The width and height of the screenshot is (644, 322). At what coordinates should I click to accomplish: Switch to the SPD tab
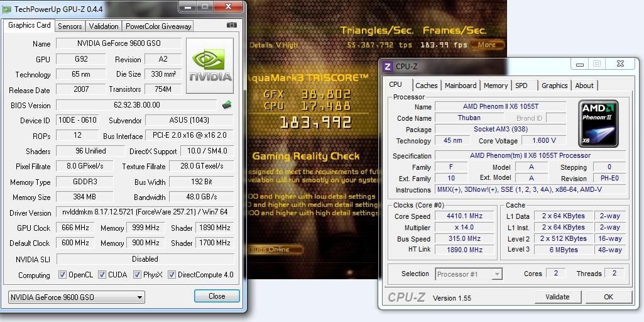pos(521,86)
